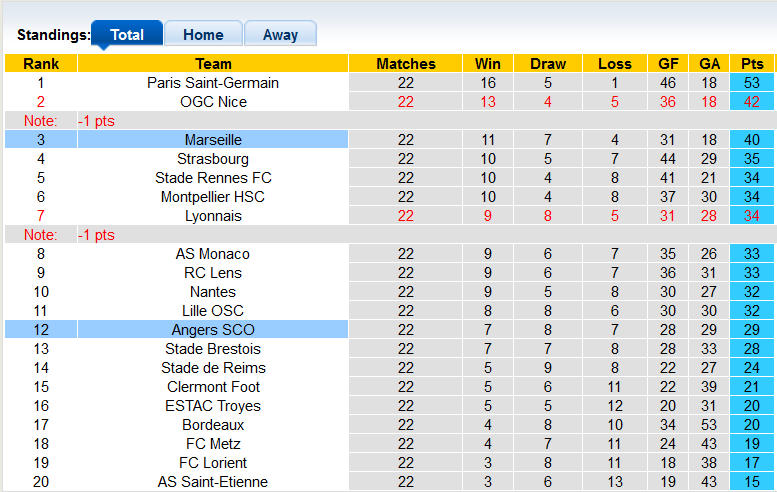Click the RC Lens team name
This screenshot has width=777, height=492.
click(x=213, y=273)
